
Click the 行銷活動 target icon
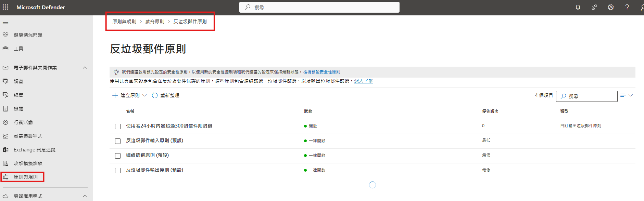tap(5, 122)
